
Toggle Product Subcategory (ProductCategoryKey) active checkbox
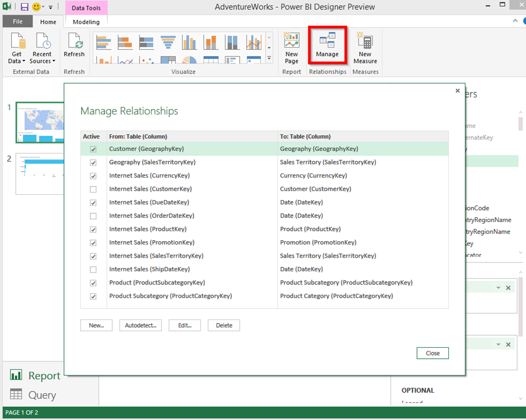pyautogui.click(x=93, y=296)
